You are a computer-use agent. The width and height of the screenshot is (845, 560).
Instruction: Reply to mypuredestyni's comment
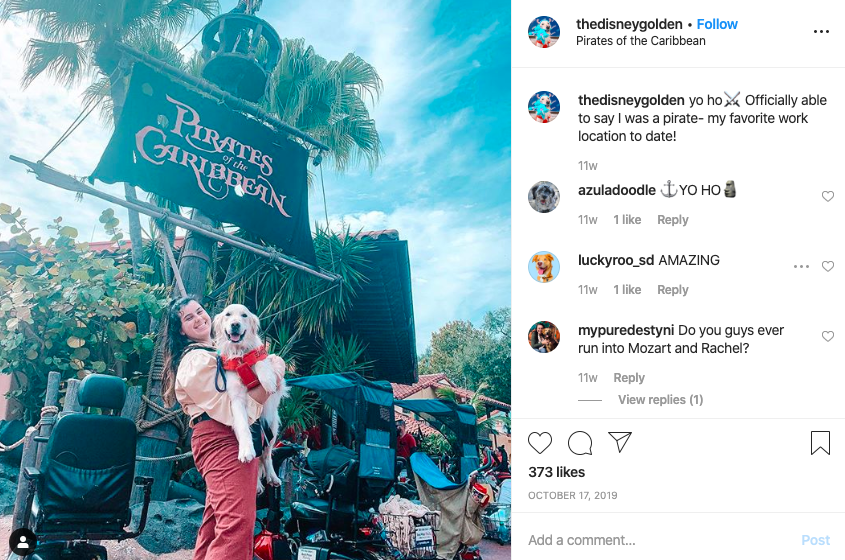[x=629, y=377]
